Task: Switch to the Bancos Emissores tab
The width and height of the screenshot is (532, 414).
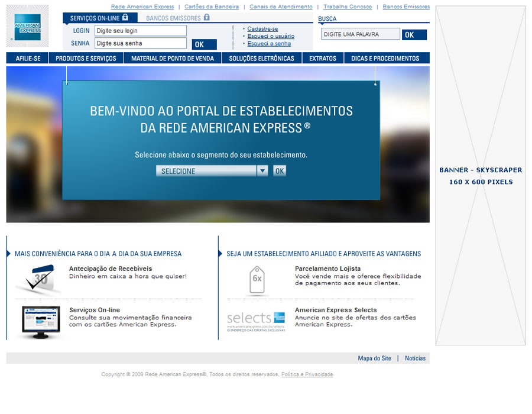Action: click(x=178, y=18)
